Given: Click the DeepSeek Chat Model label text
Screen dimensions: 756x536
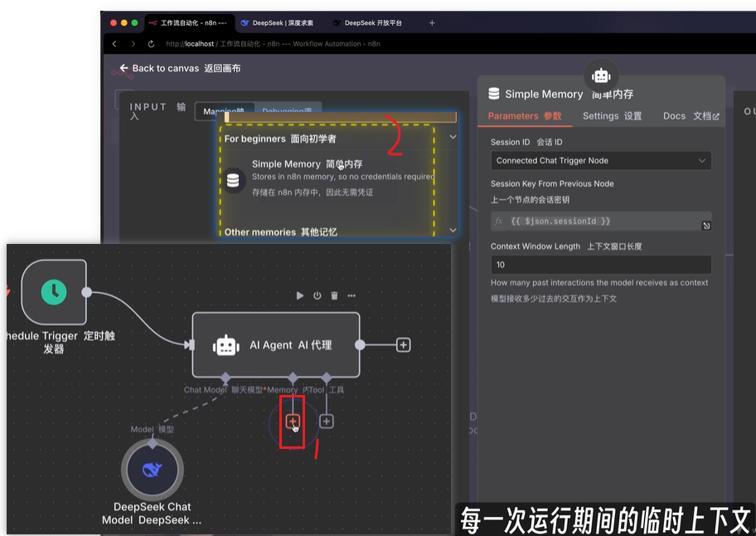Looking at the screenshot, I should tap(152, 514).
